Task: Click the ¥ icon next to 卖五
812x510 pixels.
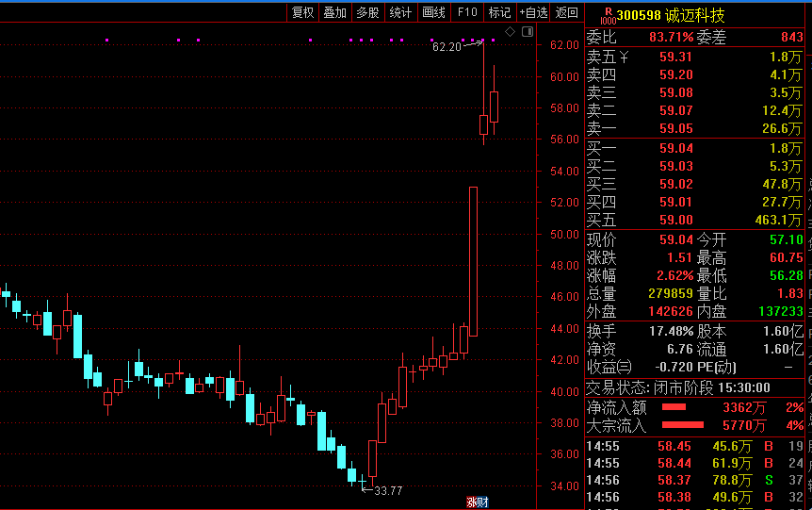Action: (624, 57)
